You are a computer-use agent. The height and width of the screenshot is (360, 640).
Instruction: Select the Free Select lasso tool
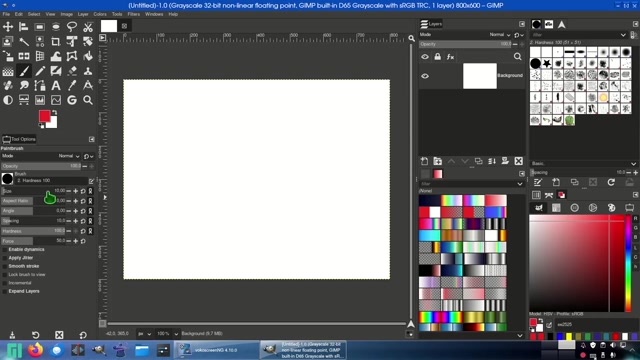tap(72, 27)
